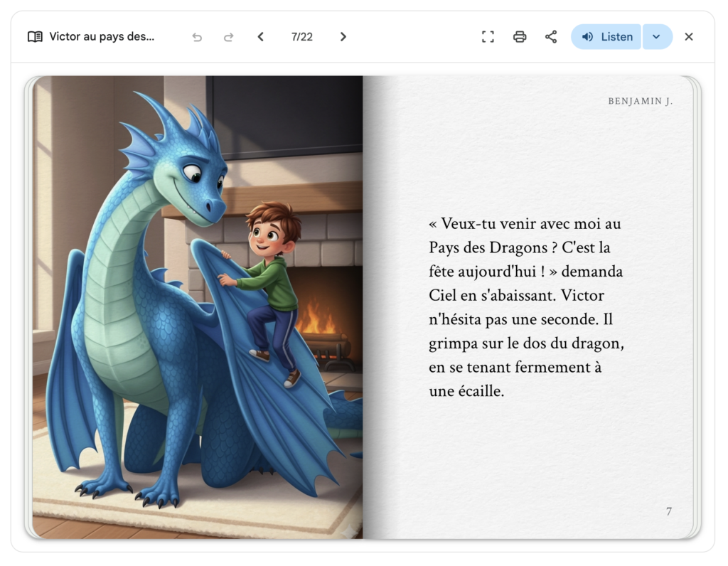Print the storybook with the printer icon
Screen dimensions: 728x566
(x=520, y=37)
